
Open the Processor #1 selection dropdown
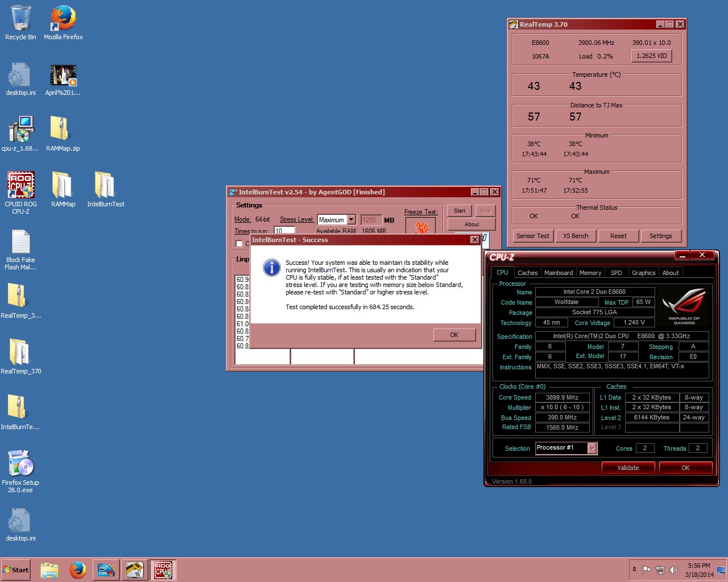592,448
